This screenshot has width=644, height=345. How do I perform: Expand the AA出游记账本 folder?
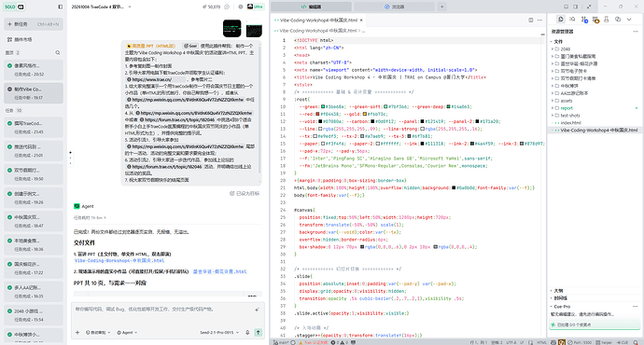(574, 93)
